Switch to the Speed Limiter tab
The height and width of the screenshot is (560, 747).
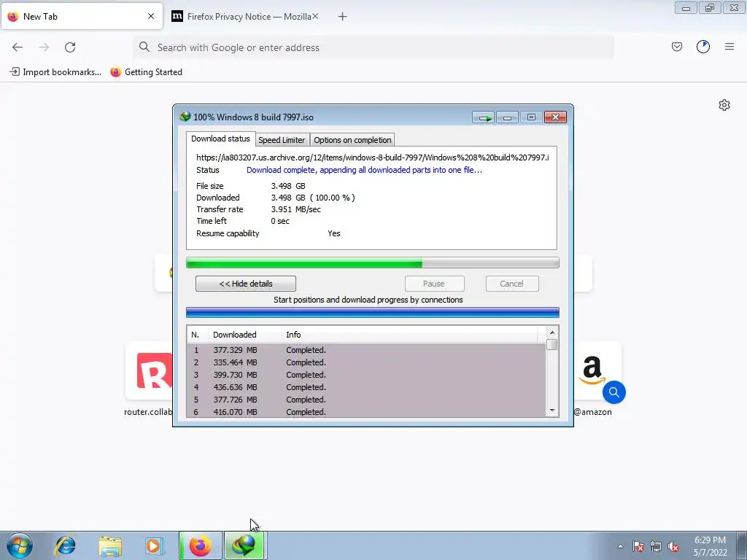(282, 140)
